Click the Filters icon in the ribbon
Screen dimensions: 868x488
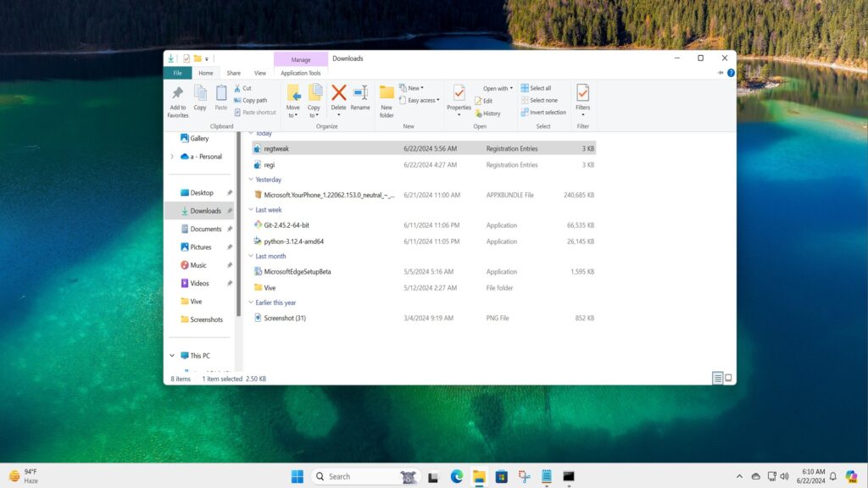tap(582, 95)
